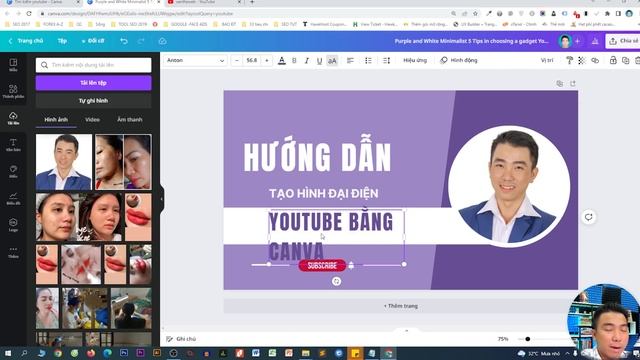Duplicate page icon above the canvas
This screenshot has height=360, width=640.
pyautogui.click(x=560, y=83)
